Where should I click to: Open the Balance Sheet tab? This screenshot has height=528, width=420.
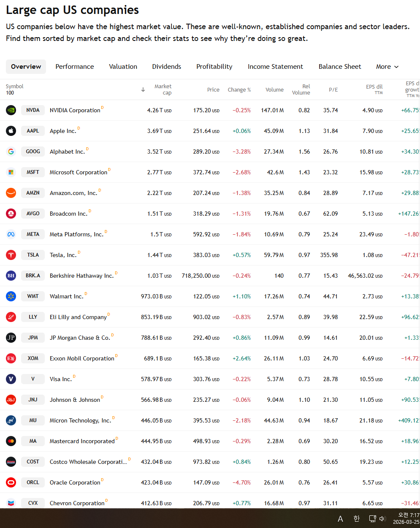[x=340, y=67]
